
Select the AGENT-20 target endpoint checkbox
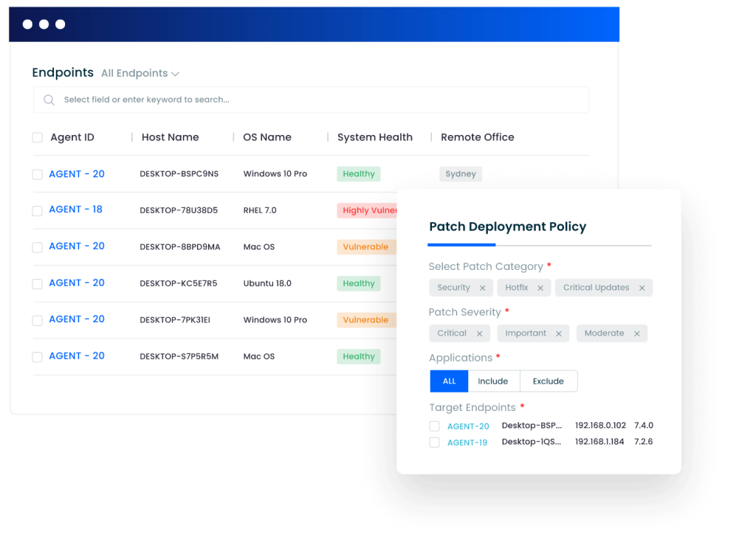pos(434,426)
